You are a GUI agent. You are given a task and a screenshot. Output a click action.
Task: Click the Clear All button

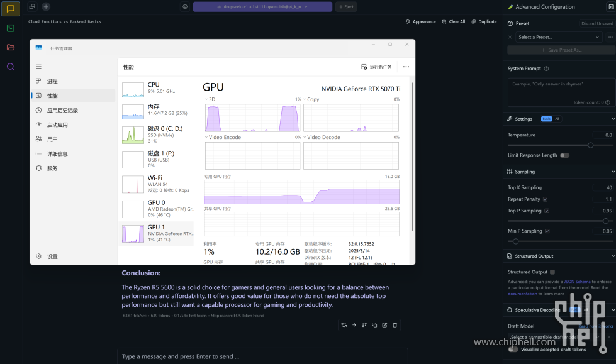click(453, 21)
